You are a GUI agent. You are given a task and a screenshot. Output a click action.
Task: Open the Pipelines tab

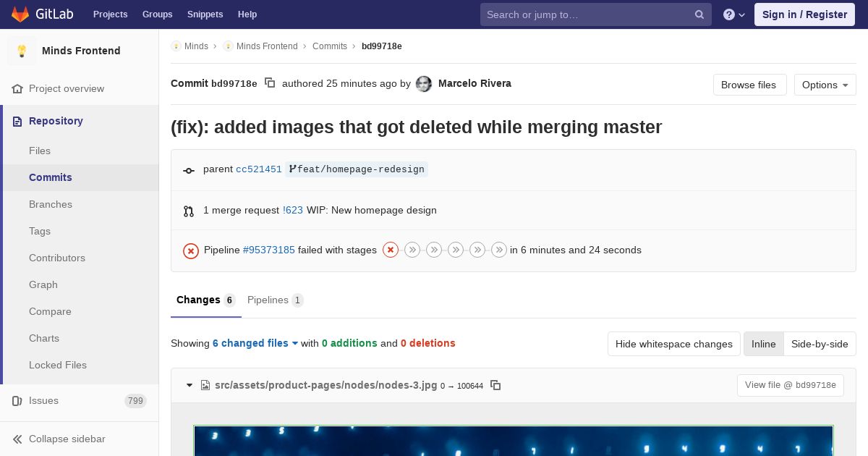pos(274,300)
